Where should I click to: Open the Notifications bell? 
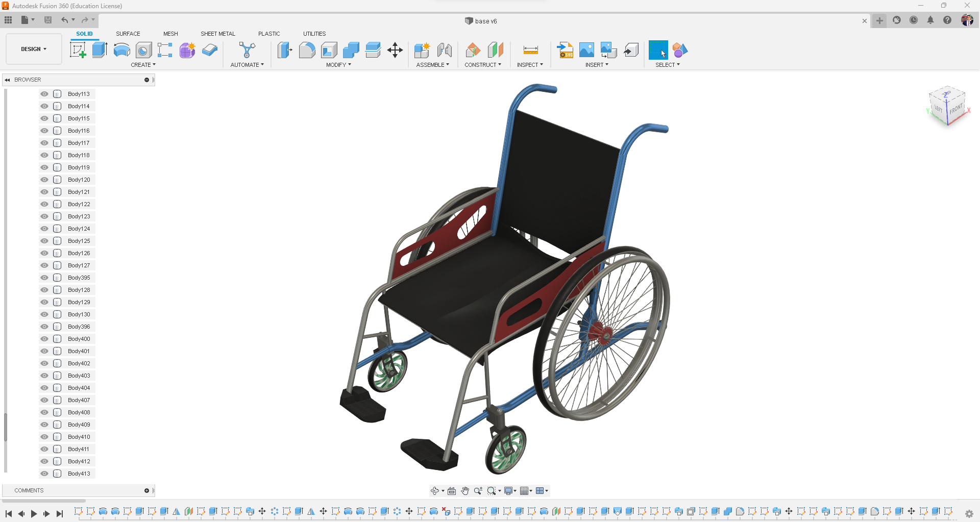click(x=930, y=20)
